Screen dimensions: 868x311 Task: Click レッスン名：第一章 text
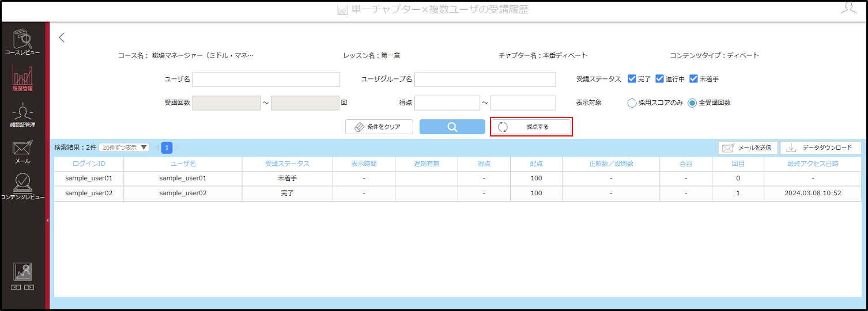pos(371,56)
